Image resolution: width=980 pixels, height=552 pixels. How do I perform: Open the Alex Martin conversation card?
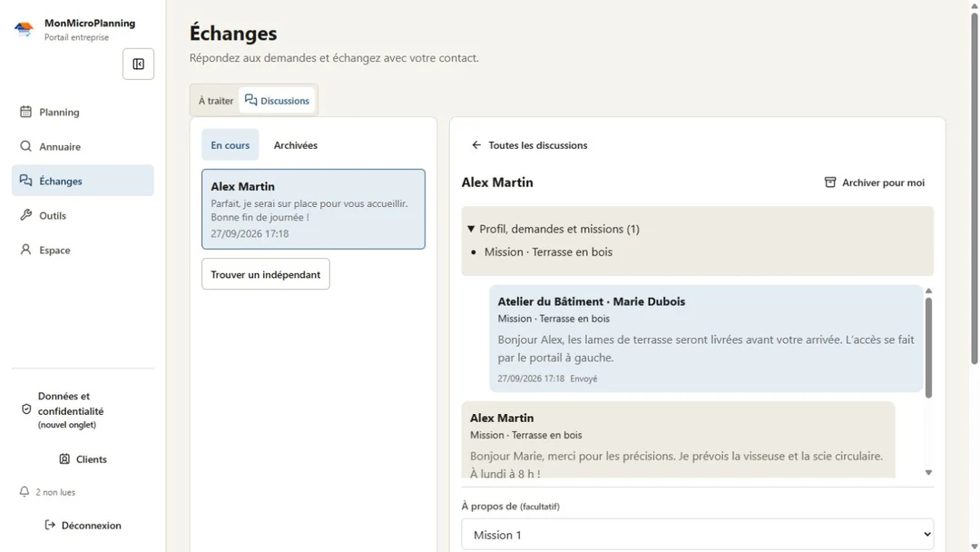coord(313,209)
